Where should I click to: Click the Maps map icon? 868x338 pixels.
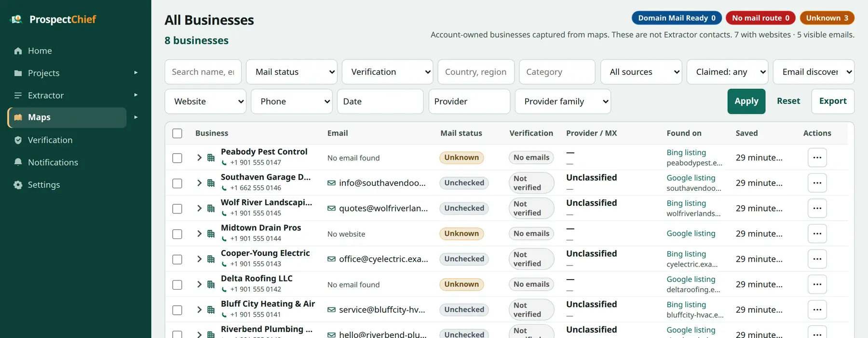click(18, 117)
